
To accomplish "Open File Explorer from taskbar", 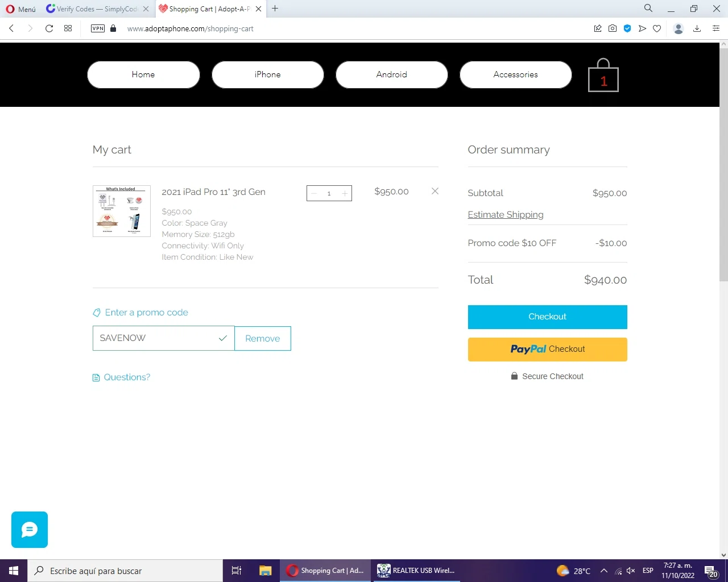I will click(x=266, y=571).
